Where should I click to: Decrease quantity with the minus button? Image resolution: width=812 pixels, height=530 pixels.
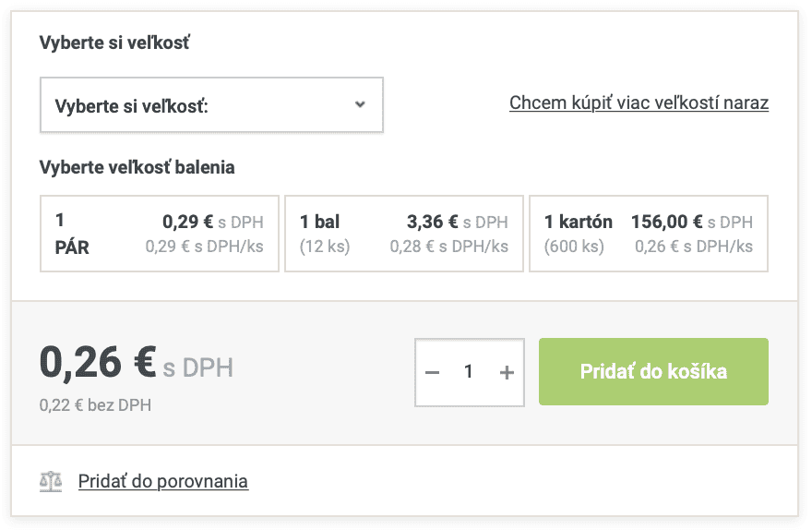(x=433, y=372)
